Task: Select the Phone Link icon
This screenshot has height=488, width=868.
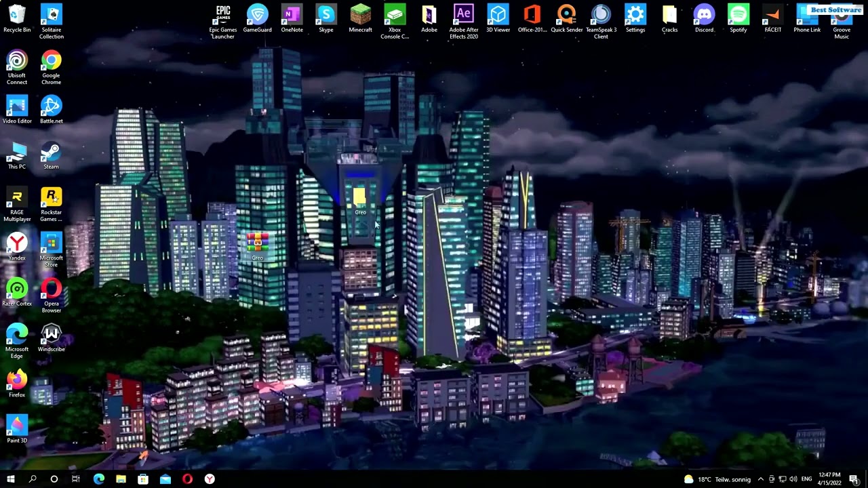Action: coord(807,19)
